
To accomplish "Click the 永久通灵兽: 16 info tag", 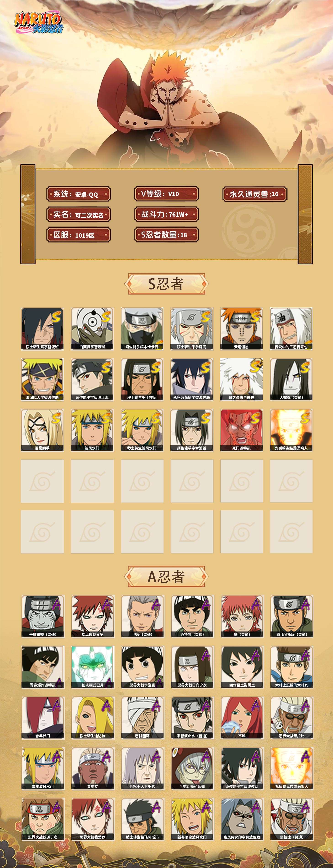I will tap(255, 194).
